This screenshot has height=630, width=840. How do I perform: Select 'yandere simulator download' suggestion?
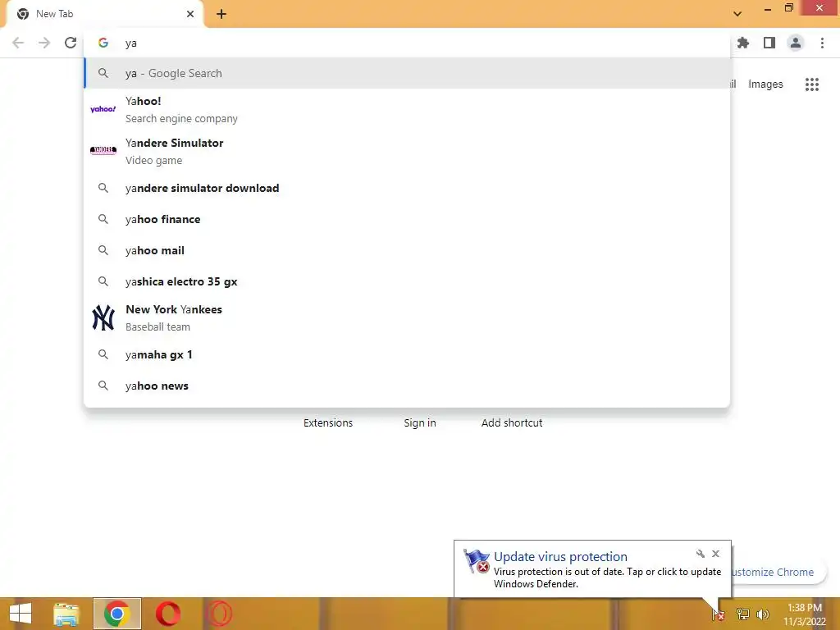click(407, 188)
